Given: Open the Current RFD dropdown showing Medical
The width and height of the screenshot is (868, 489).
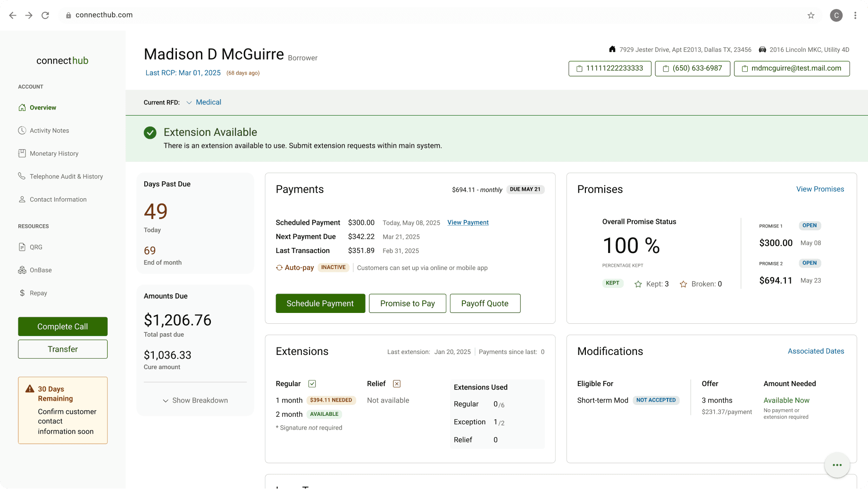Looking at the screenshot, I should pos(189,102).
